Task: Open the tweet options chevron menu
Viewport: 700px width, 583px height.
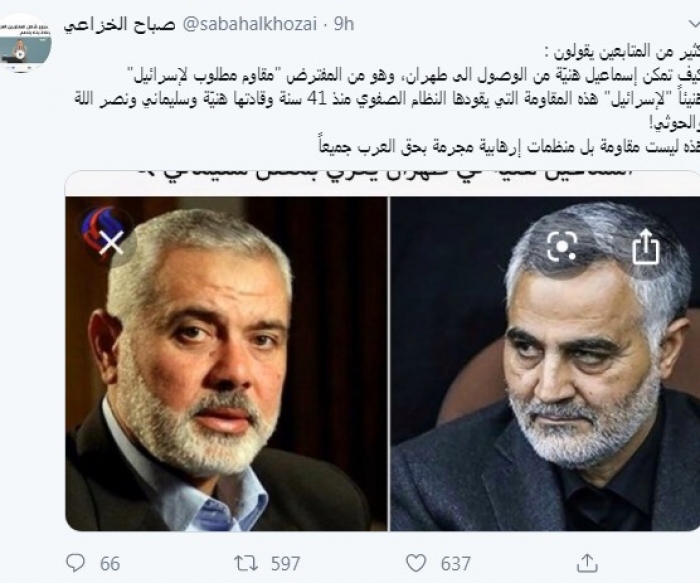Action: tap(693, 23)
